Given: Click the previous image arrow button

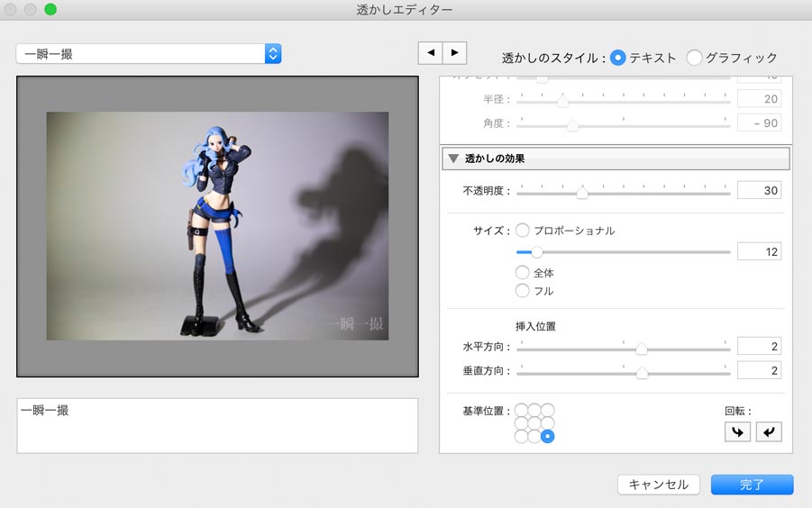Looking at the screenshot, I should click(431, 53).
